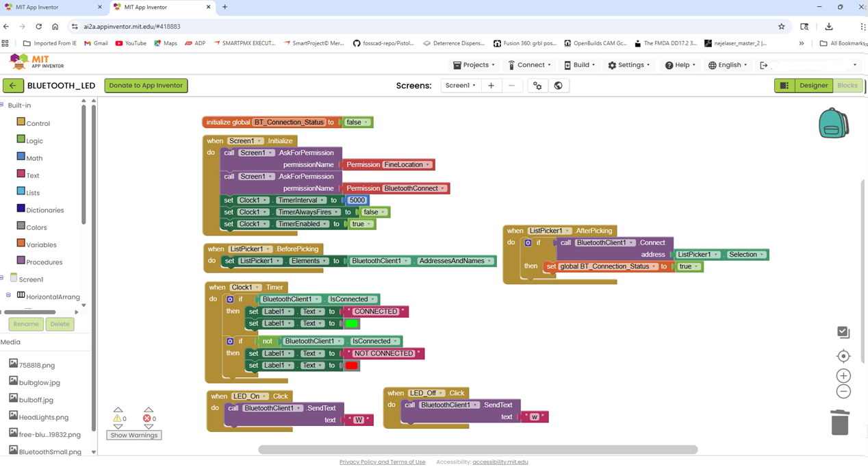This screenshot has height=467, width=868.
Task: Click the Show Warnings button
Action: pyautogui.click(x=133, y=435)
